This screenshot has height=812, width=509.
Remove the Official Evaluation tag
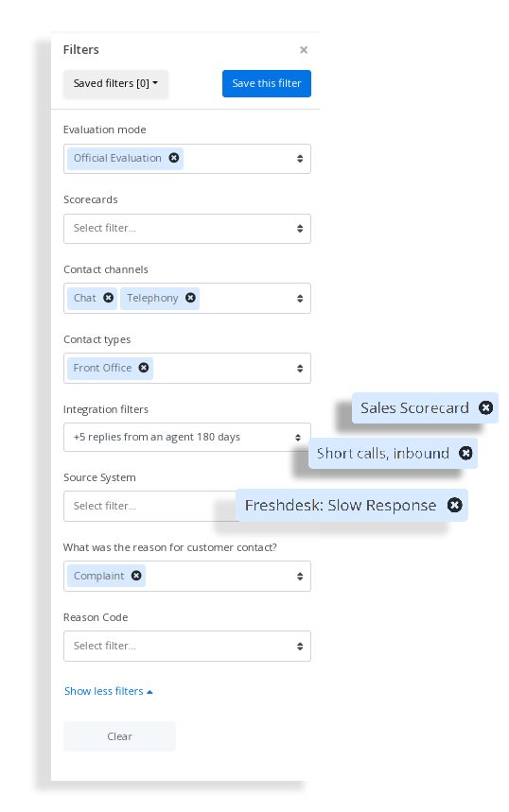(x=174, y=158)
